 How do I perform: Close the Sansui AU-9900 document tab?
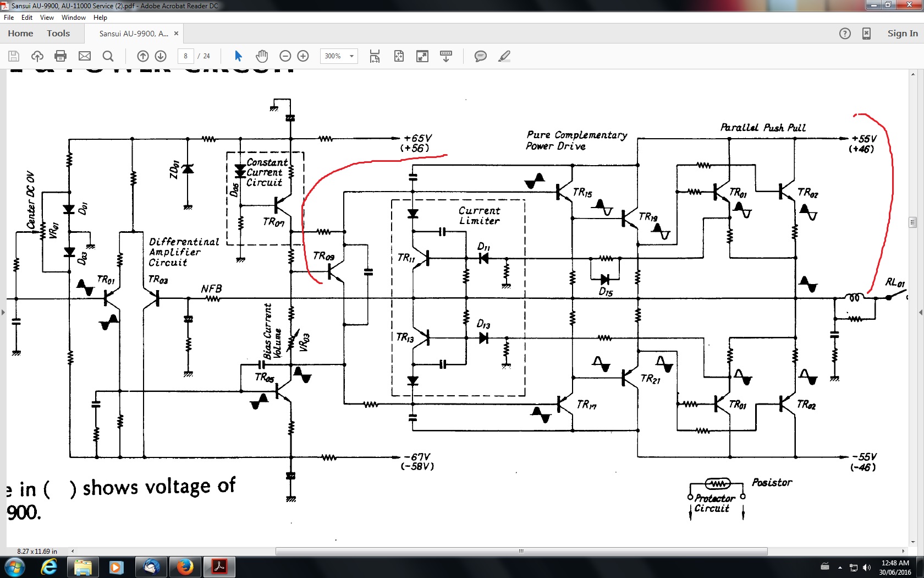176,34
